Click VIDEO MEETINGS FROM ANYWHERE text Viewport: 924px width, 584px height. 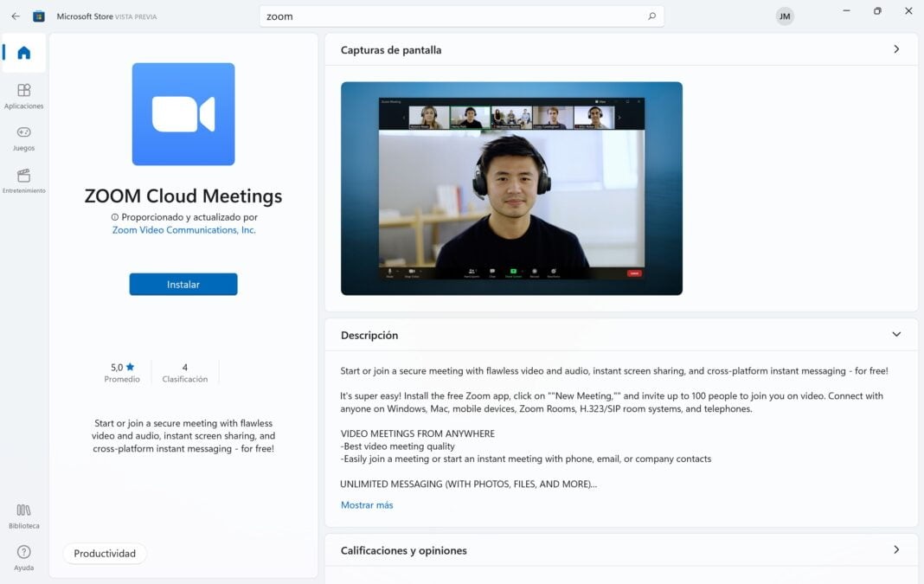(x=418, y=433)
